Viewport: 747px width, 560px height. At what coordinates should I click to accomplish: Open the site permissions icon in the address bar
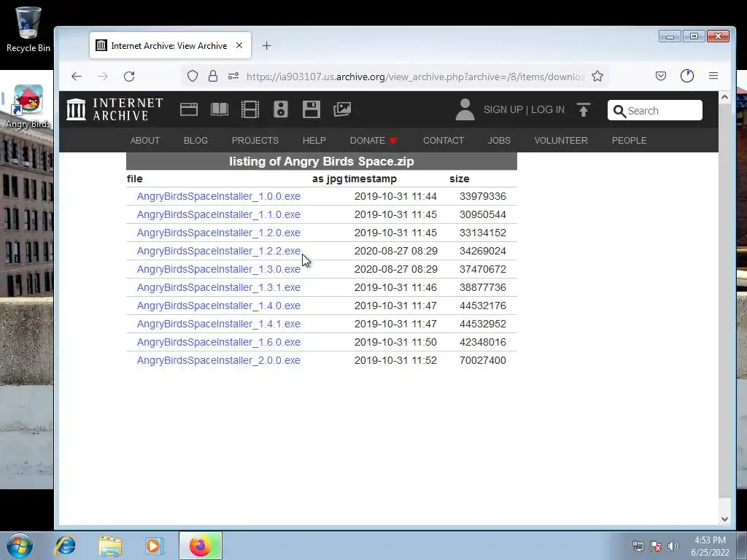click(x=233, y=76)
